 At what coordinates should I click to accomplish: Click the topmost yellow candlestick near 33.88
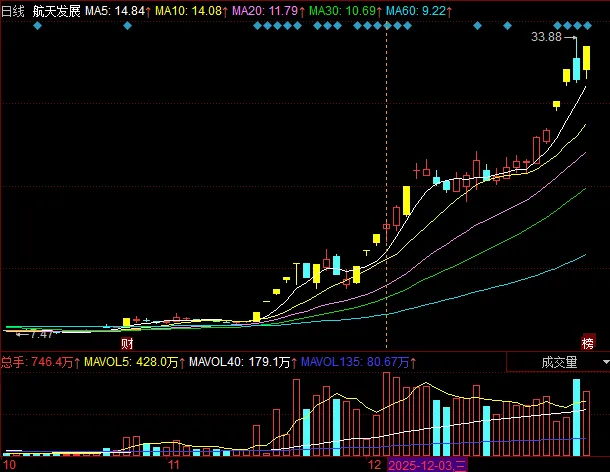(x=586, y=58)
